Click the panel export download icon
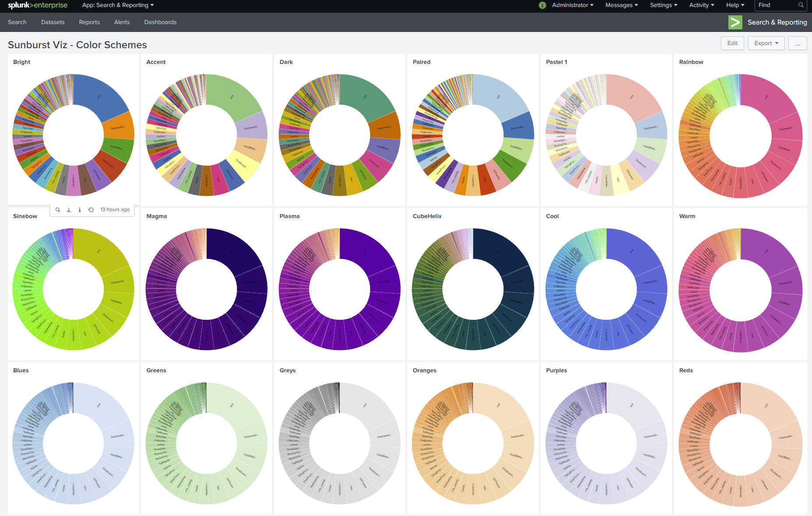The width and height of the screenshot is (812, 516). tap(69, 210)
